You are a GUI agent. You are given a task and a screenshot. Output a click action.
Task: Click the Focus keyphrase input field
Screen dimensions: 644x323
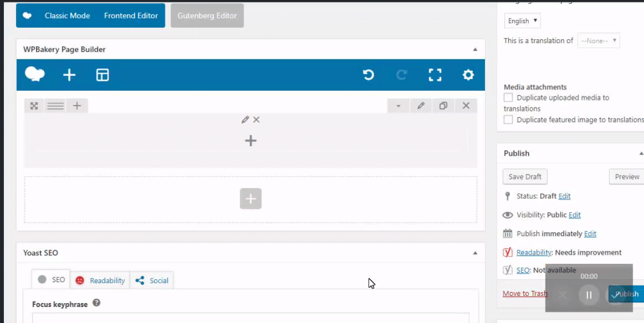251,318
